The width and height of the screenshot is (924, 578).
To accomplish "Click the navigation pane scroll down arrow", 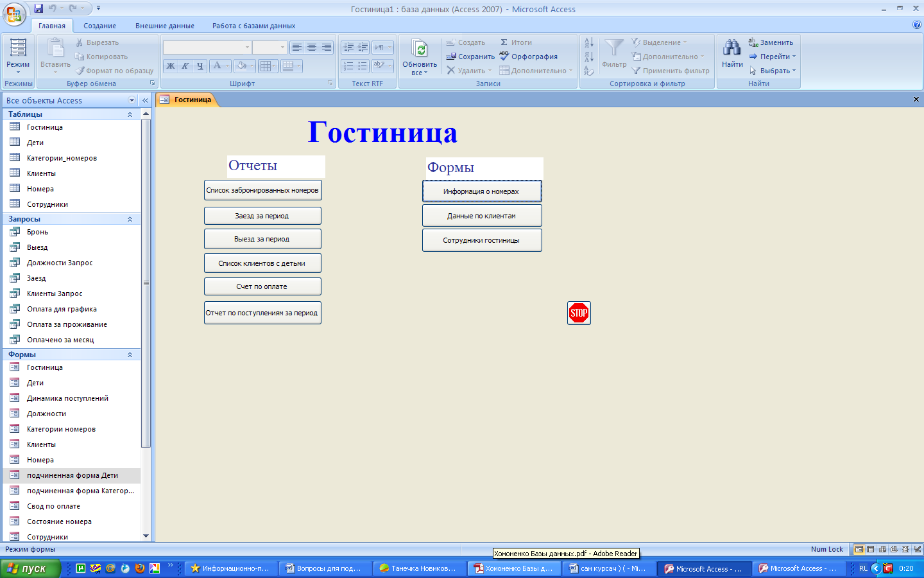I will [146, 536].
